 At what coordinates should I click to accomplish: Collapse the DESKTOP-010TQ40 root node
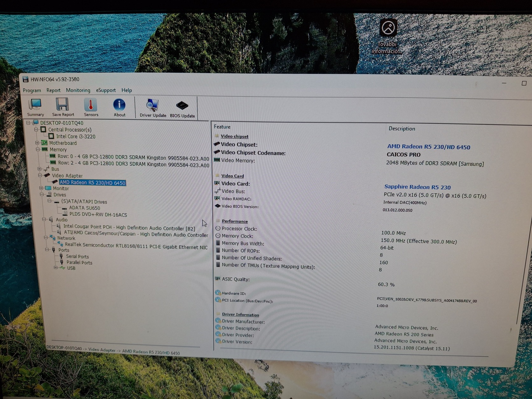click(x=28, y=123)
